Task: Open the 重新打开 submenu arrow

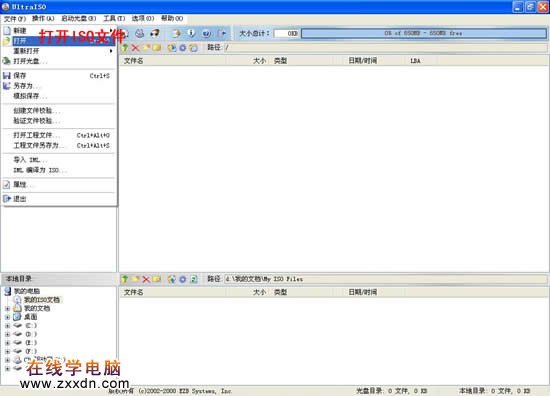Action: [111, 51]
